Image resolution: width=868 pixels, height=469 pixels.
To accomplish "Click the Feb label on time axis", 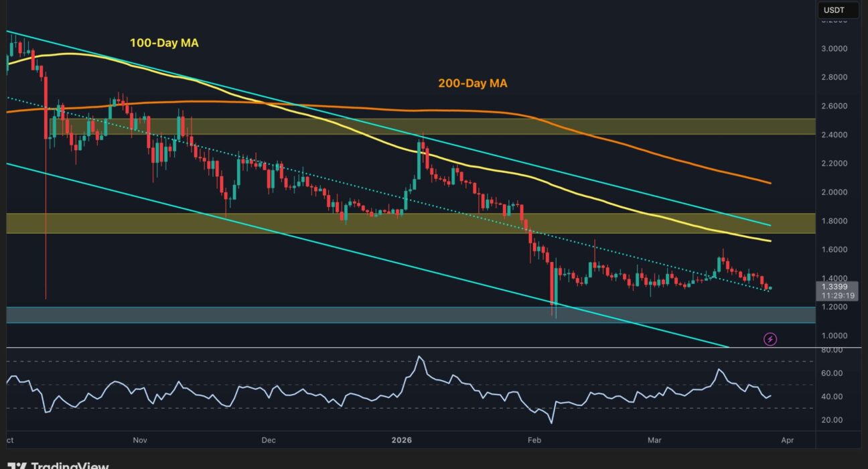I will 534,440.
